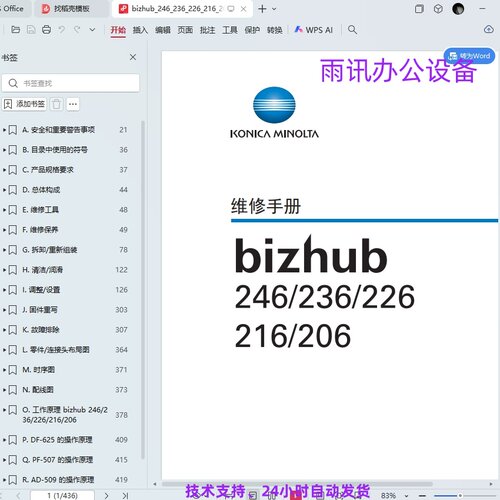Switch to the 插入 tab
This screenshot has height=500, width=500.
click(x=140, y=30)
